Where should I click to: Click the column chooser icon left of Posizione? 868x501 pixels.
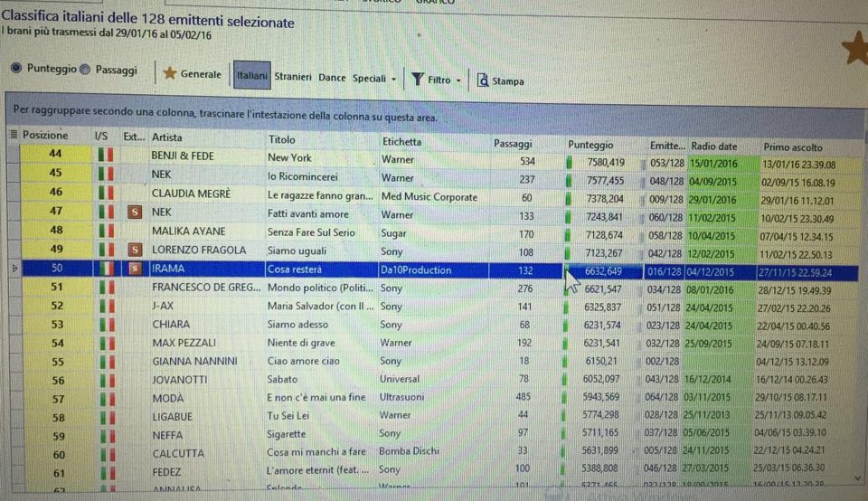[x=12, y=136]
